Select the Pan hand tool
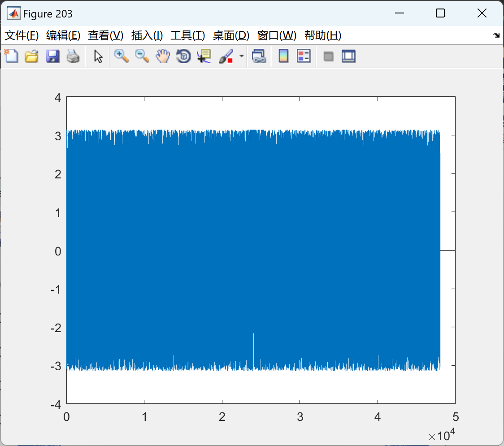Screen dimensions: 504x446 [163, 56]
